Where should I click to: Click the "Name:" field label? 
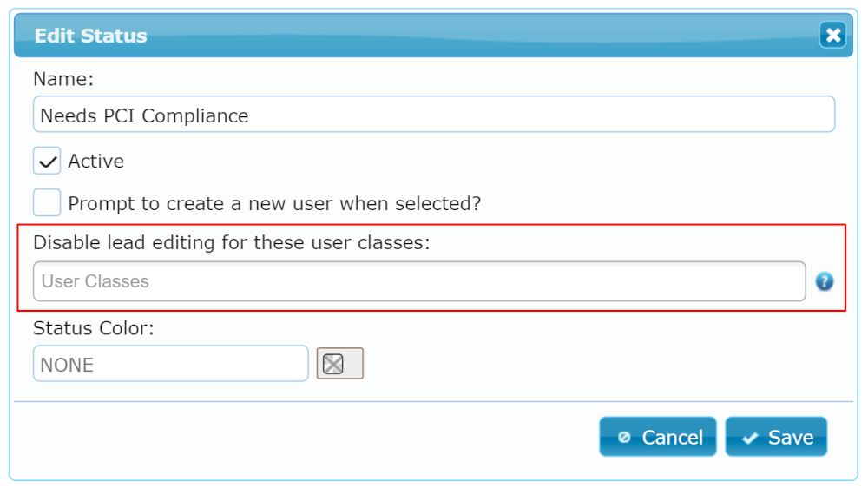coord(63,79)
